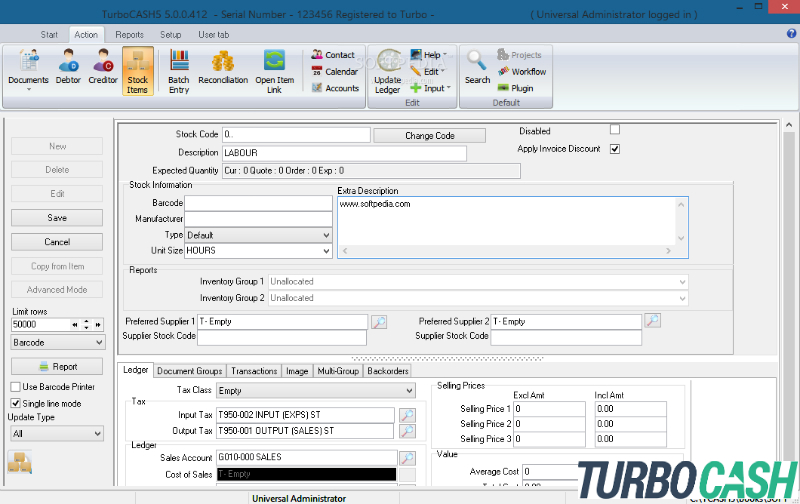Switch to the Setup ribbon tab

(x=170, y=35)
